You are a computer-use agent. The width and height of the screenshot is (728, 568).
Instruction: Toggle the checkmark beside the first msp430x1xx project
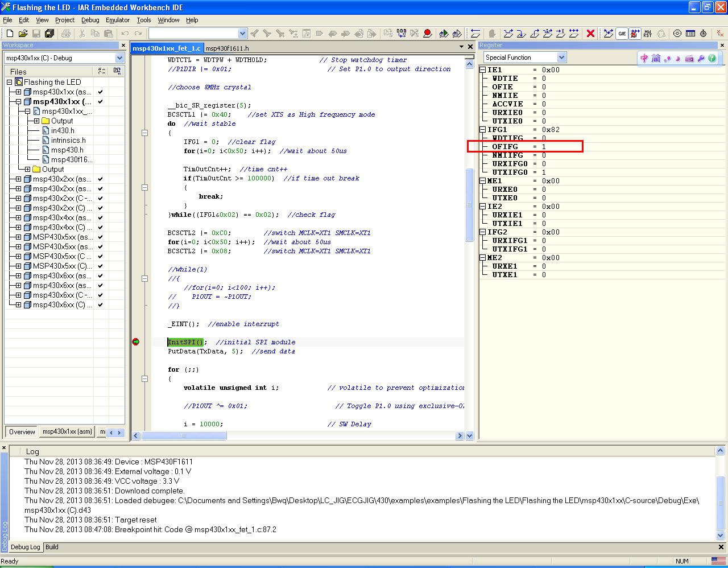pos(101,92)
